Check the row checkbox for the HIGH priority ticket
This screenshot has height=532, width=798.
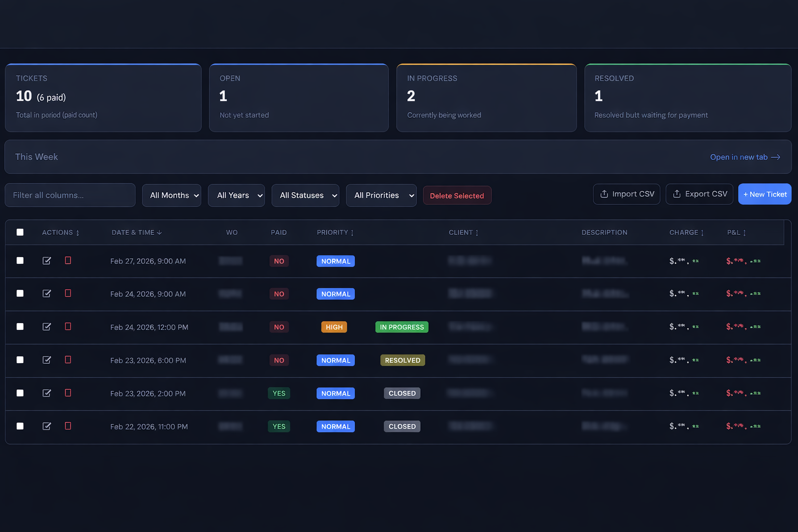[20, 327]
